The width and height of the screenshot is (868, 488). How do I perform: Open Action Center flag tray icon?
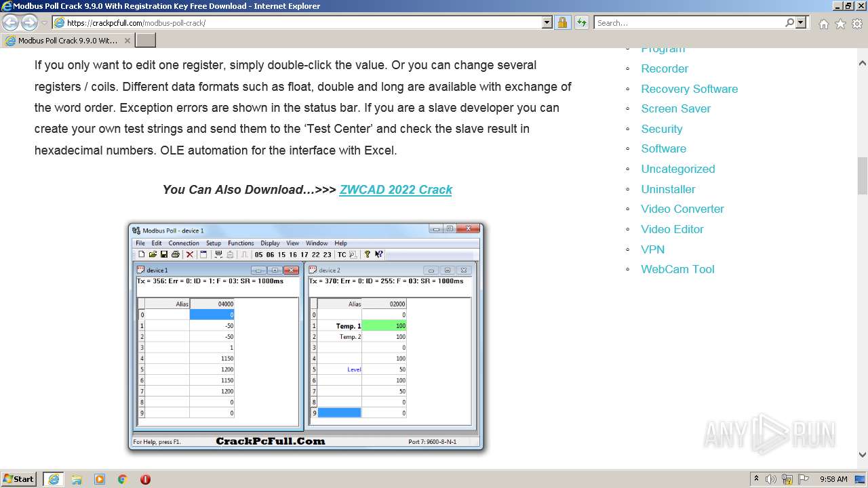[804, 479]
